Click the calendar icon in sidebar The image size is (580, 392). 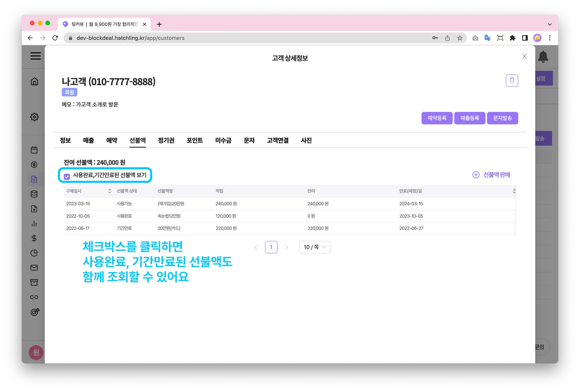[34, 150]
